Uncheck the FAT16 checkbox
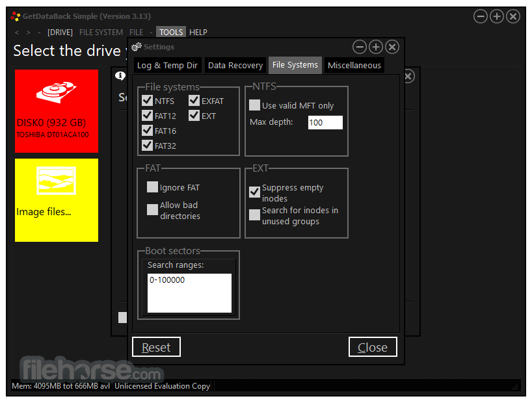This screenshot has width=532, height=403. [x=147, y=130]
